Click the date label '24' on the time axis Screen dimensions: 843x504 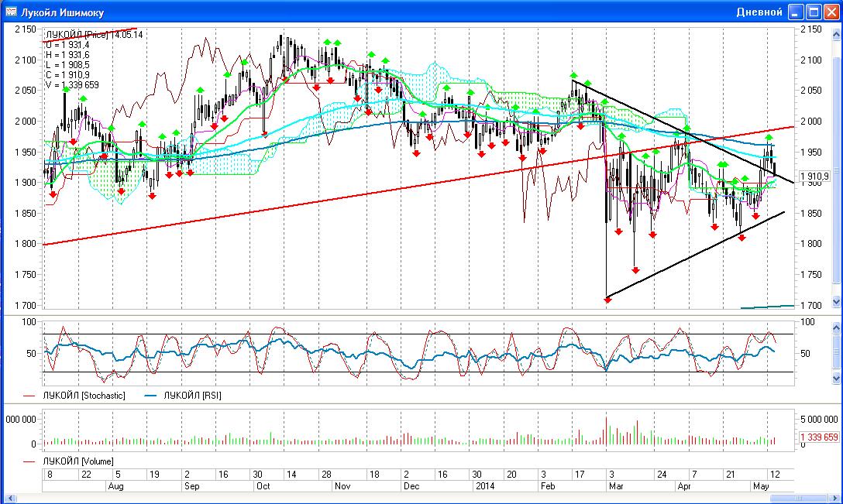pyautogui.click(x=662, y=475)
